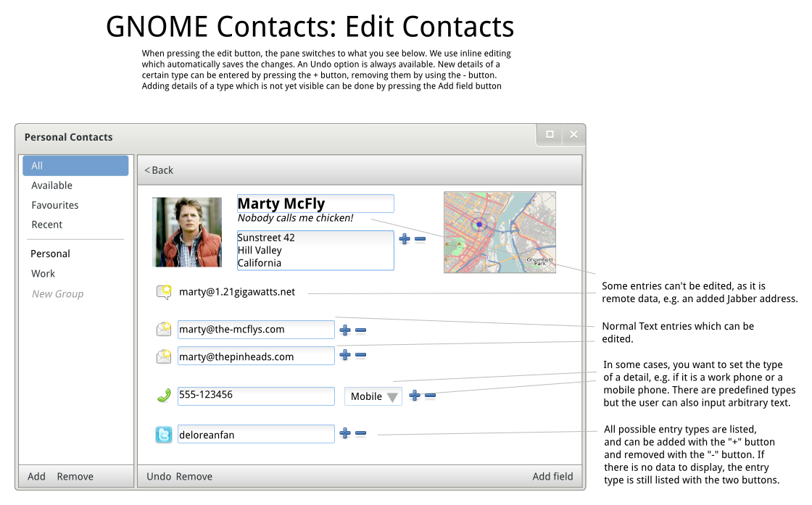Viewport: 812px width, 505px height.
Task: Edit the Marty McFly name field
Action: click(x=315, y=204)
